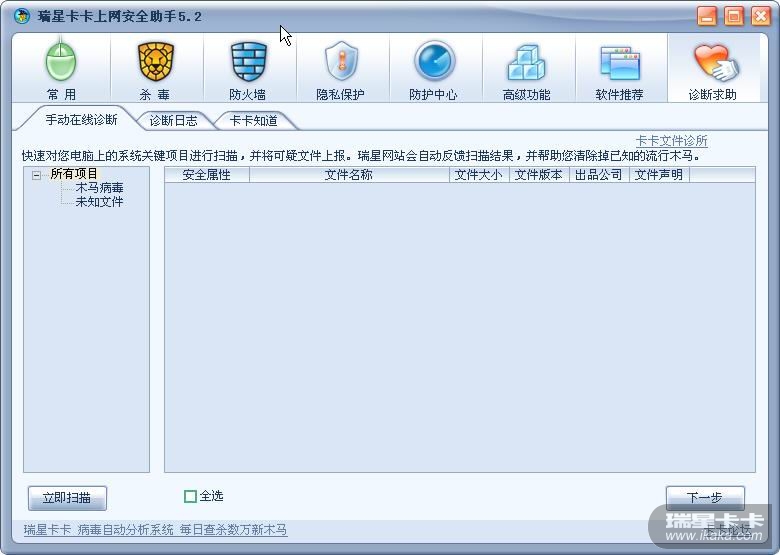This screenshot has height=555, width=780.
Task: Open the 软件推荐 windows section
Action: (x=620, y=69)
